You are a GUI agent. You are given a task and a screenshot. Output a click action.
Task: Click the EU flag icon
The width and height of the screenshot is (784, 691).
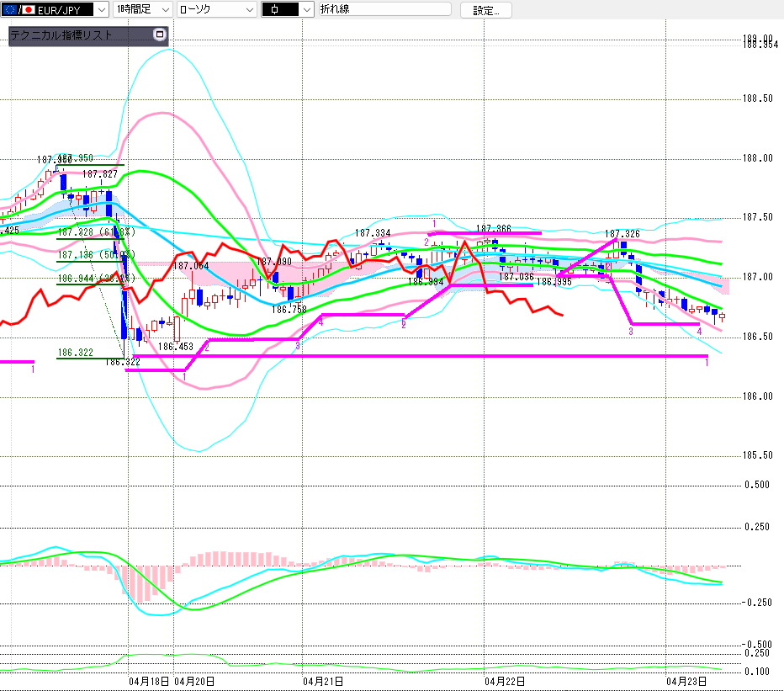(x=11, y=9)
